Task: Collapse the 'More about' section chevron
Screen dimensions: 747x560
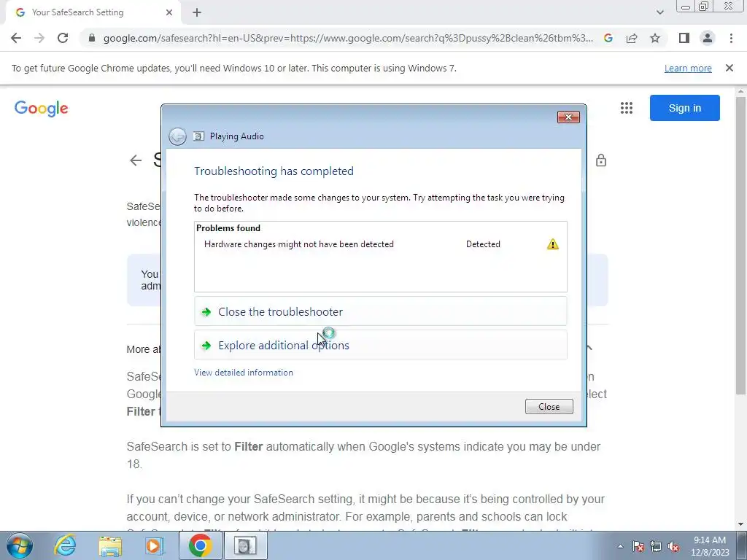Action: pyautogui.click(x=589, y=348)
